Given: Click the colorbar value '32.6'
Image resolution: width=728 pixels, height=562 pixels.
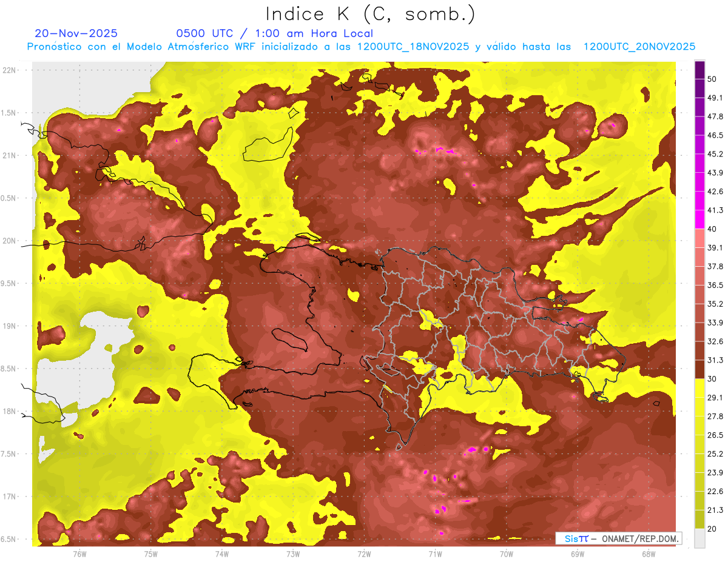Looking at the screenshot, I should point(715,341).
